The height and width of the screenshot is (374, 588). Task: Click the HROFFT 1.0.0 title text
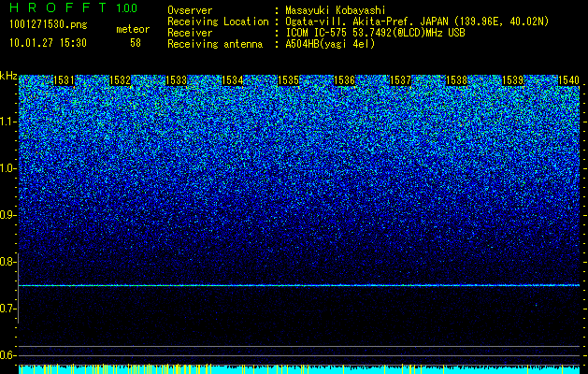tap(74, 7)
